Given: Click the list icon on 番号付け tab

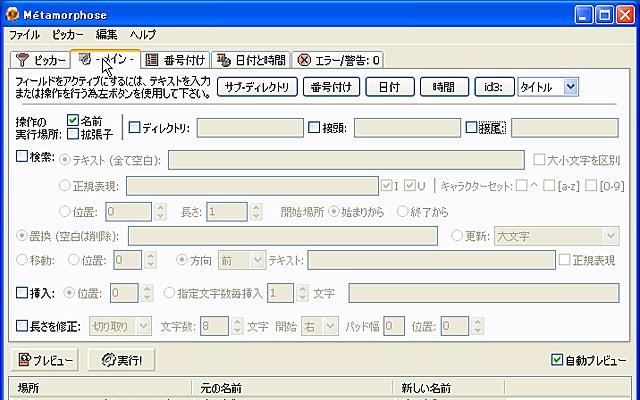Looking at the screenshot, I should [x=152, y=60].
